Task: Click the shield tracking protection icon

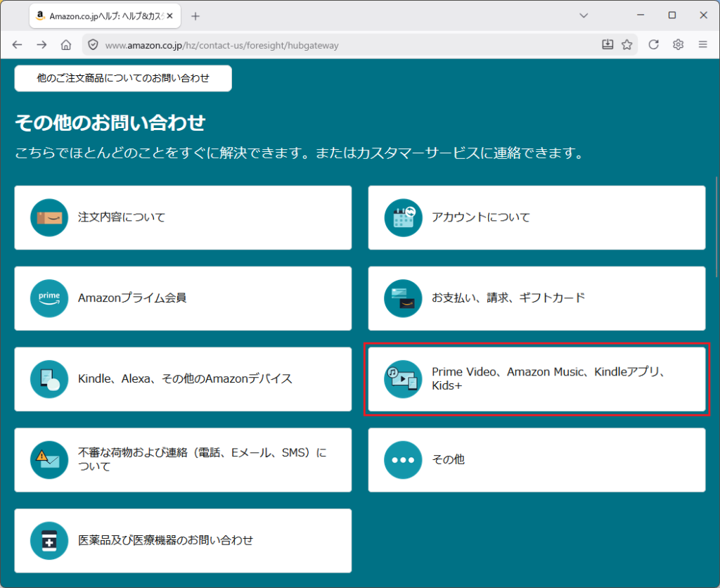Action: click(94, 45)
